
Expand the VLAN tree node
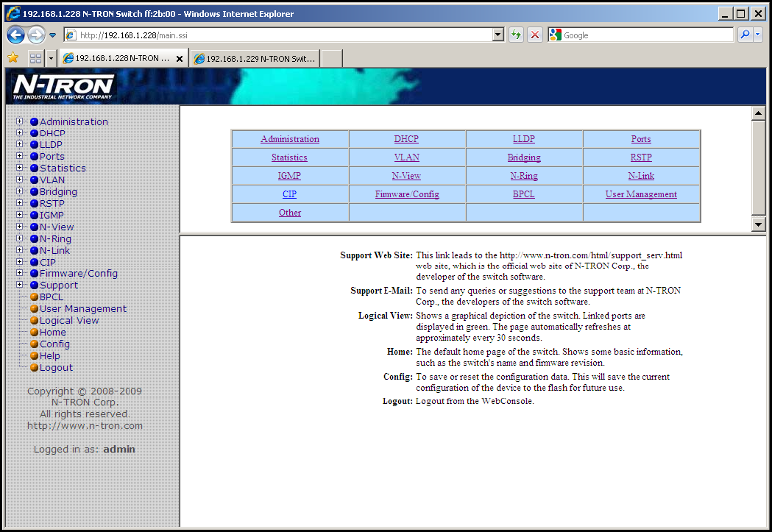pyautogui.click(x=20, y=180)
